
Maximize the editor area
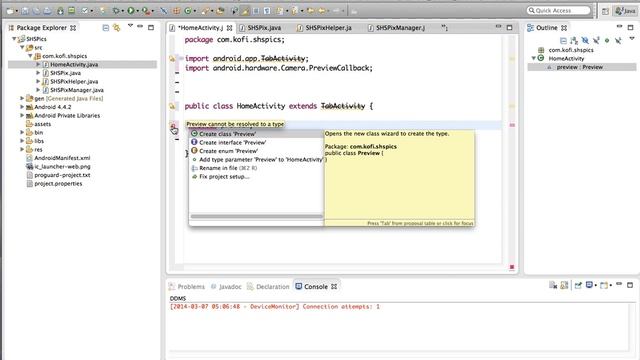[x=509, y=27]
